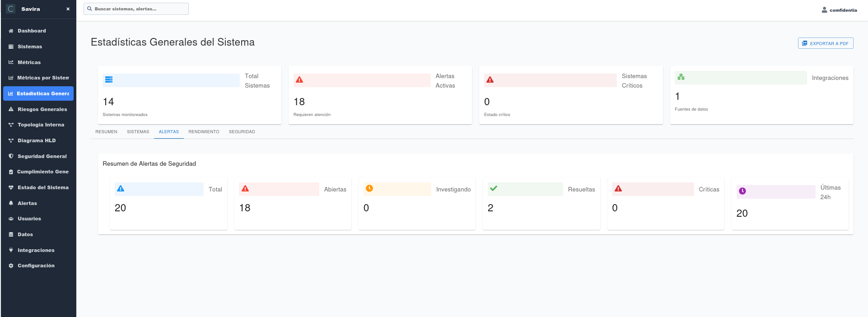Click the Alertas bell icon in sidebar

point(11,203)
